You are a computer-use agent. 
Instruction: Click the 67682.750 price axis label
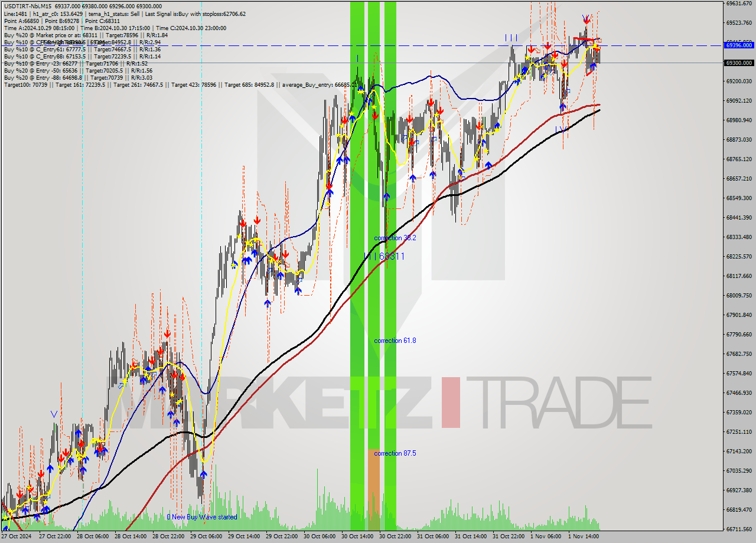(739, 354)
